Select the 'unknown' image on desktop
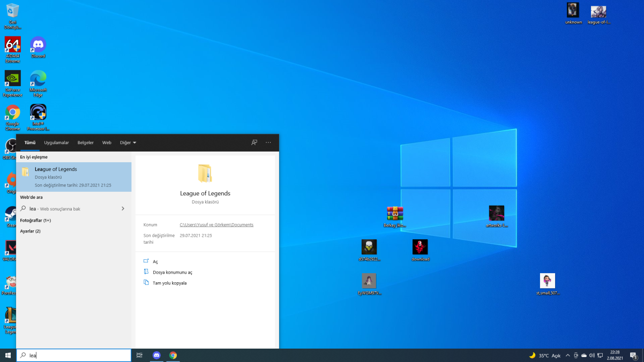The width and height of the screenshot is (644, 362). [573, 13]
